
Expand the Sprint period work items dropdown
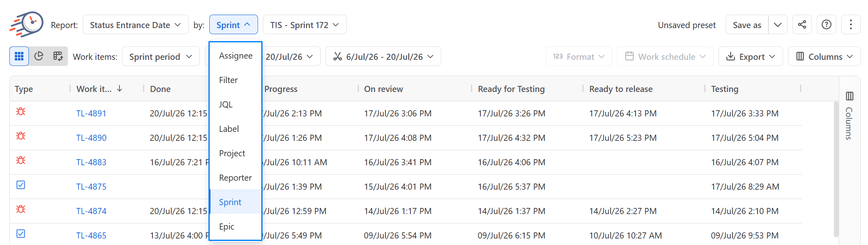[x=161, y=57]
